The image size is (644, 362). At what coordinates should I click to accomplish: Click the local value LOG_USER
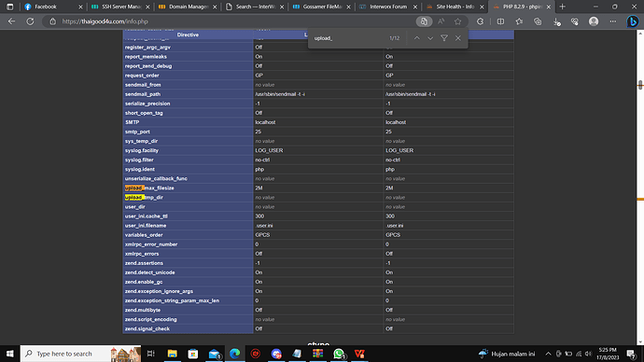click(269, 150)
